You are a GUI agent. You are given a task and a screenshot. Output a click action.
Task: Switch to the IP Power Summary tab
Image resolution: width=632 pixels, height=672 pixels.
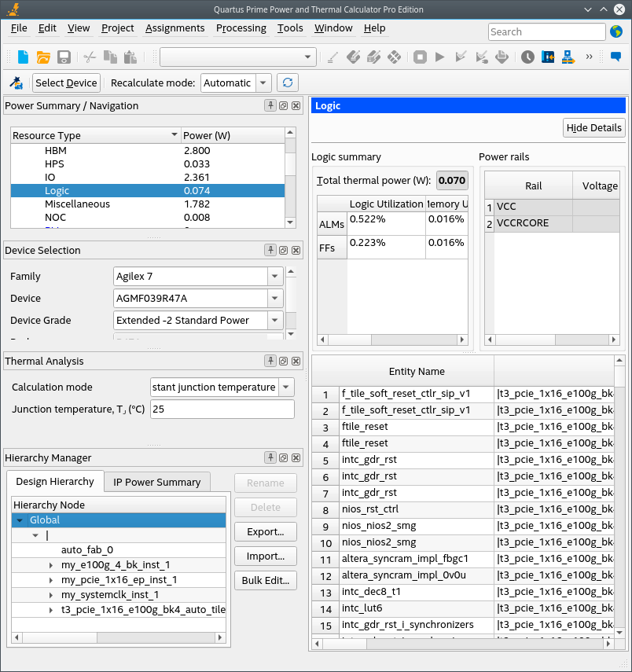[x=156, y=483]
